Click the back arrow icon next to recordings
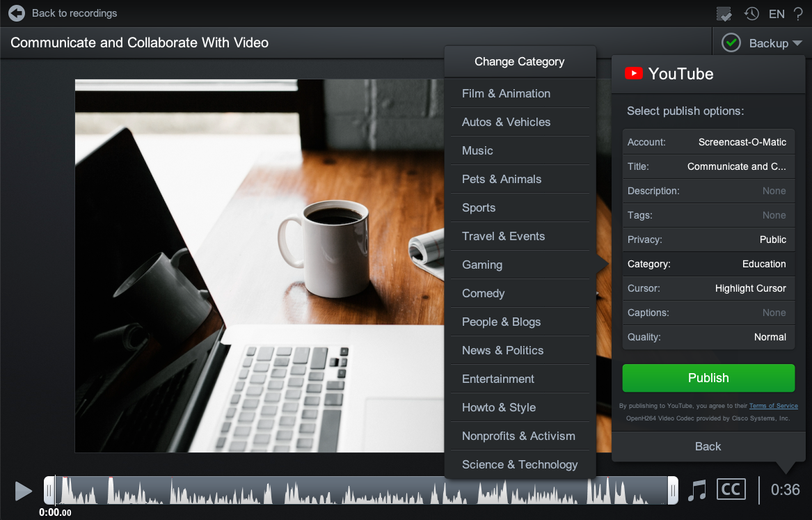This screenshot has height=520, width=812. pos(16,13)
